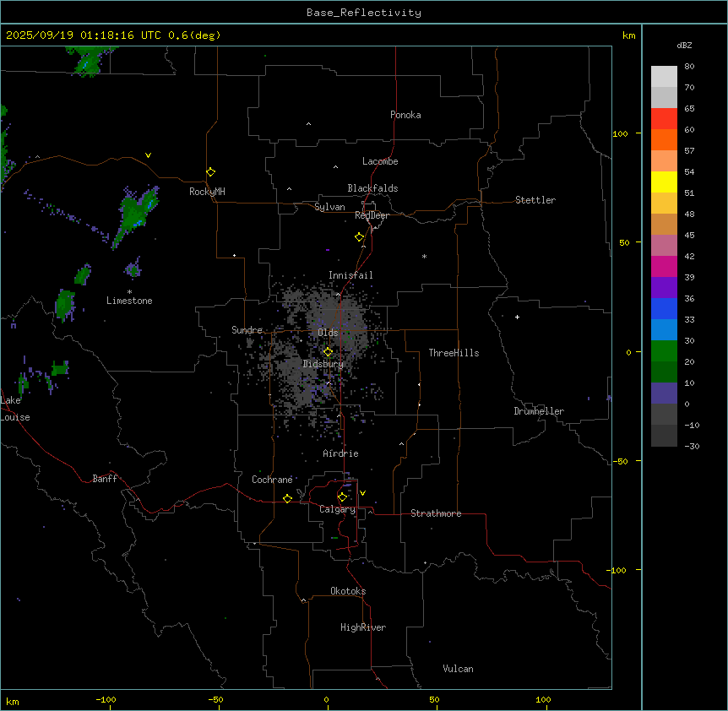Click the yellow diamond marker above RockyMH
Screen dimensions: 728x711
[210, 171]
